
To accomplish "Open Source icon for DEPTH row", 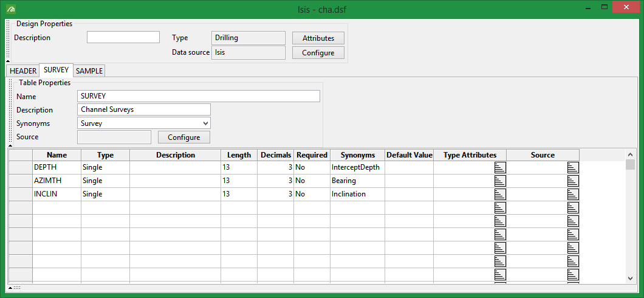I will [573, 167].
